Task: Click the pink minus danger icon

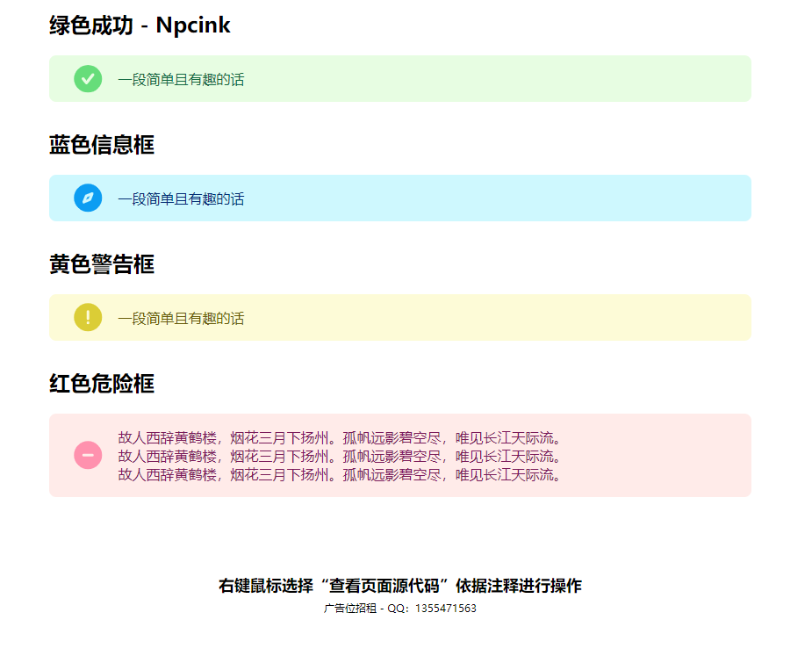Action: pyautogui.click(x=88, y=455)
